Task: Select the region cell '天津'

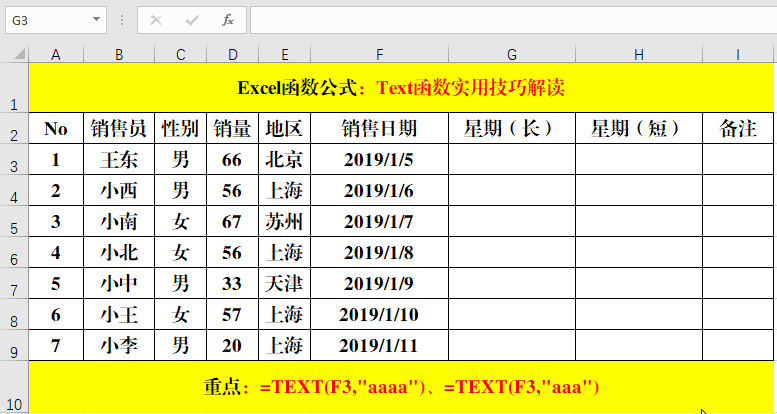Action: [284, 283]
